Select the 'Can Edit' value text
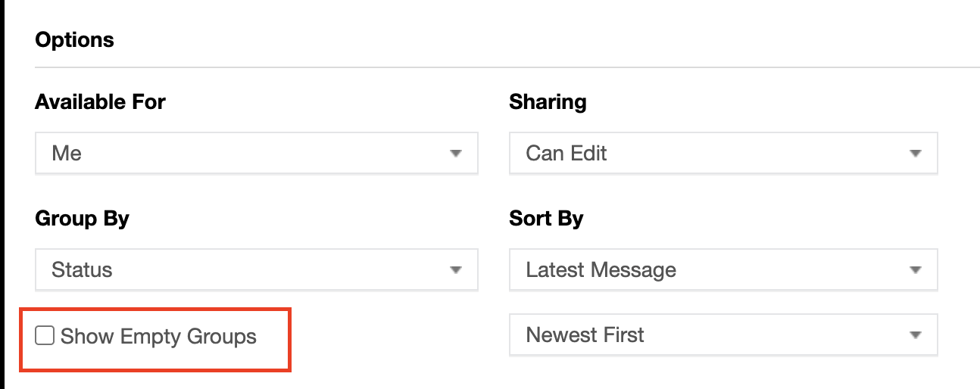 [566, 154]
